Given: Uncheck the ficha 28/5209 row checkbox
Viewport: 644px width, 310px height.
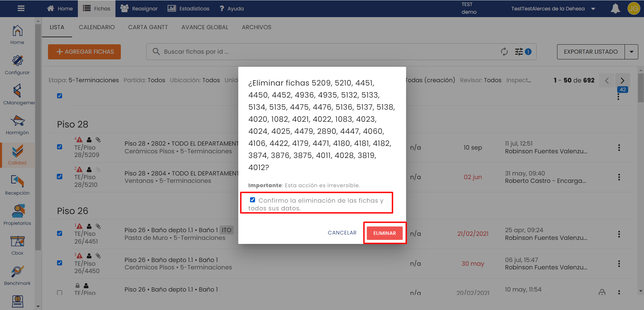Looking at the screenshot, I should pyautogui.click(x=60, y=147).
